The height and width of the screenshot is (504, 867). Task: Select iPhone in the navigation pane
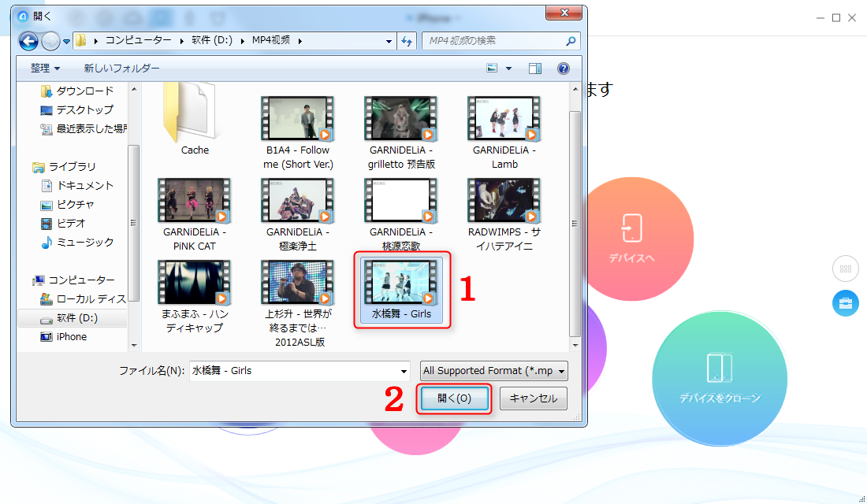(x=64, y=336)
